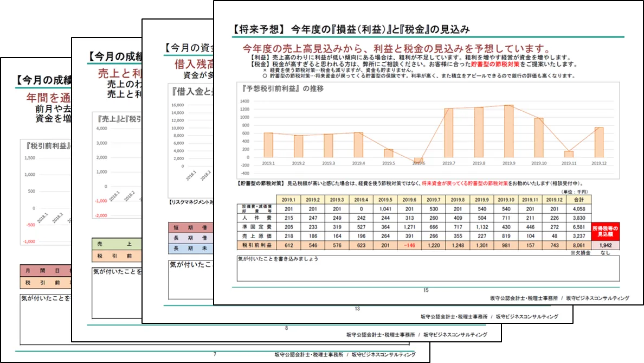
Task: Select the 2019.1 column header
Action: coord(288,200)
